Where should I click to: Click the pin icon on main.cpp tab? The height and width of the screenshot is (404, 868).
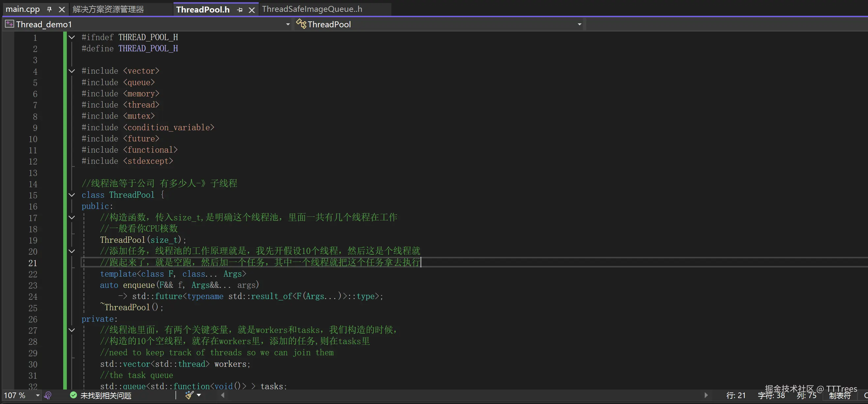point(49,10)
